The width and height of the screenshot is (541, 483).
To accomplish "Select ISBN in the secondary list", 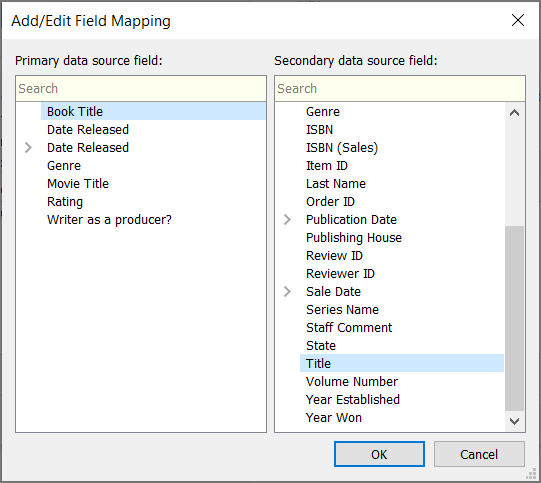I will pos(319,130).
